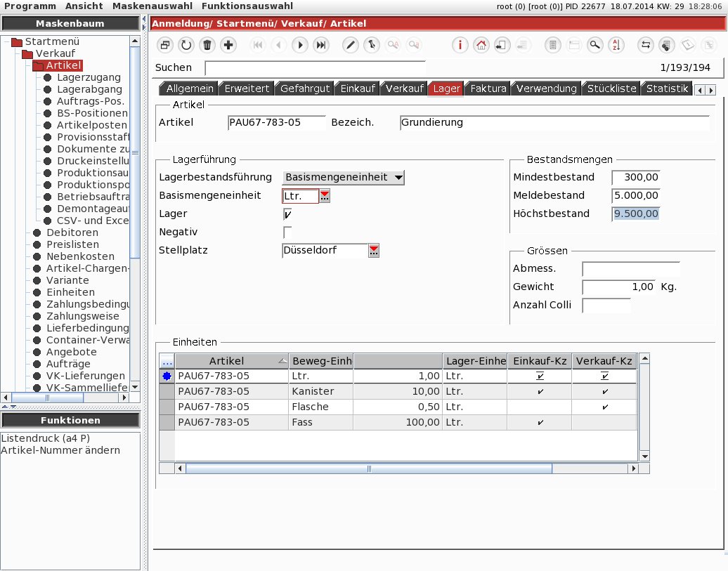Toggle Einkauf-Kz checkbox in Fass row
Viewport: 728px width, 571px height.
[x=539, y=422]
